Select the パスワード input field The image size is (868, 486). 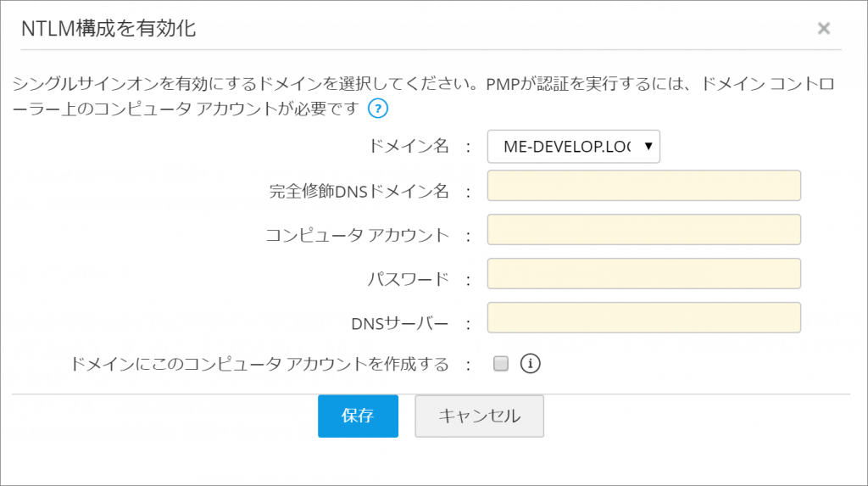click(x=643, y=274)
